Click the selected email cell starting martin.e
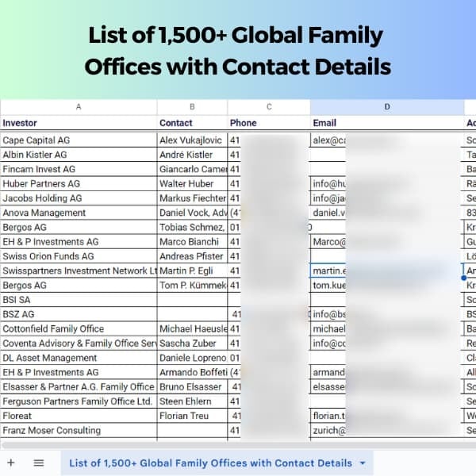 (x=387, y=271)
